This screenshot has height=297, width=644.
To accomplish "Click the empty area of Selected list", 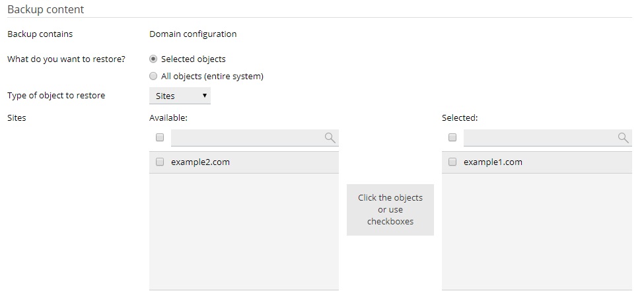I will [537, 231].
